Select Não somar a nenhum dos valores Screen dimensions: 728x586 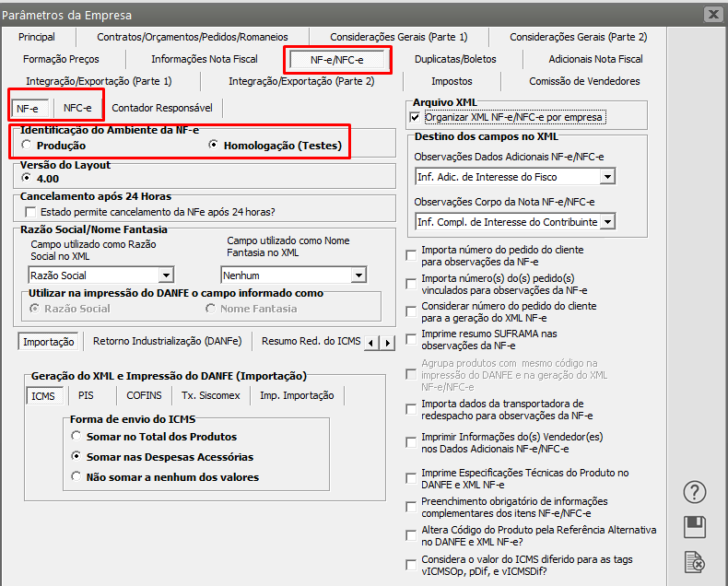click(76, 476)
